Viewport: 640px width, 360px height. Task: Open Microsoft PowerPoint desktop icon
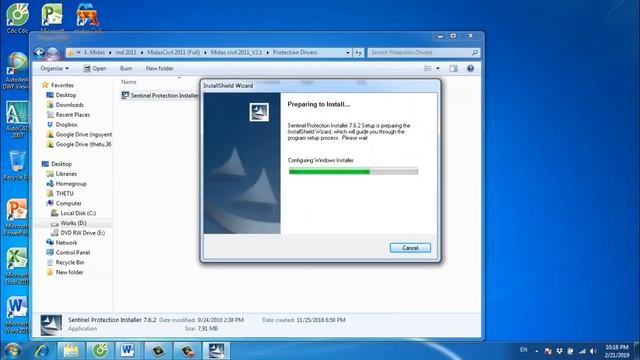[x=17, y=217]
